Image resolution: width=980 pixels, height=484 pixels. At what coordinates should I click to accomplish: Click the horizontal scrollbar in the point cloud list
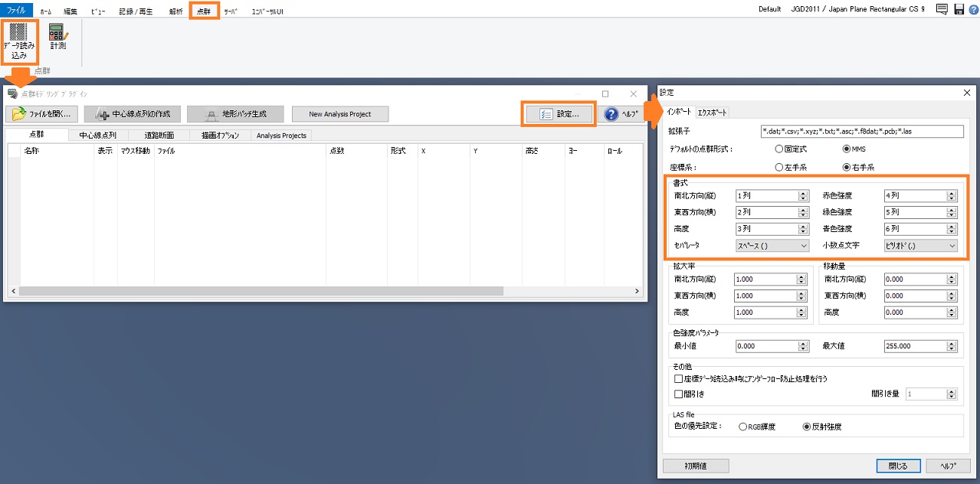click(261, 291)
